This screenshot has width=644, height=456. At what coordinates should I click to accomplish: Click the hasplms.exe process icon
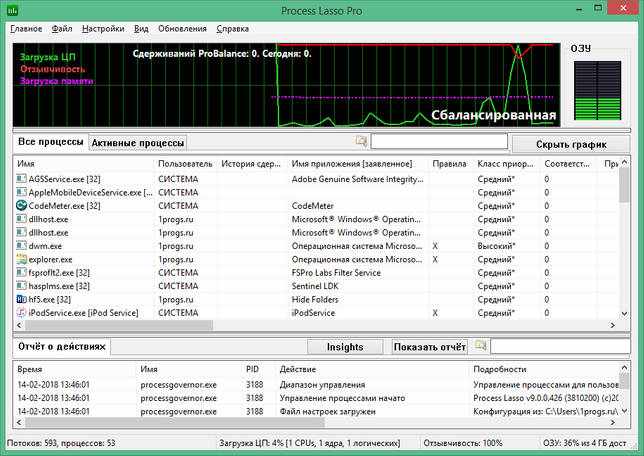[21, 286]
